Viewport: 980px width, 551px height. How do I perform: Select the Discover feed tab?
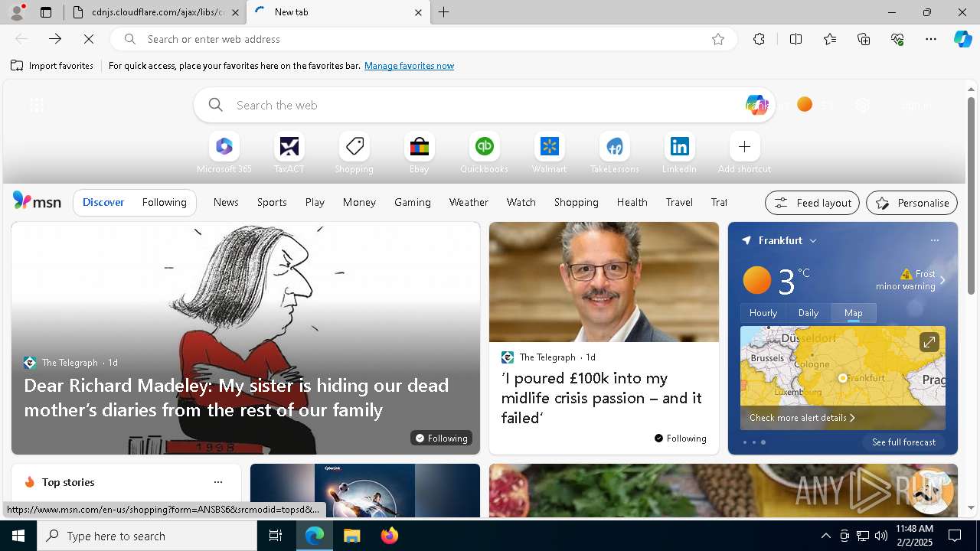click(103, 202)
